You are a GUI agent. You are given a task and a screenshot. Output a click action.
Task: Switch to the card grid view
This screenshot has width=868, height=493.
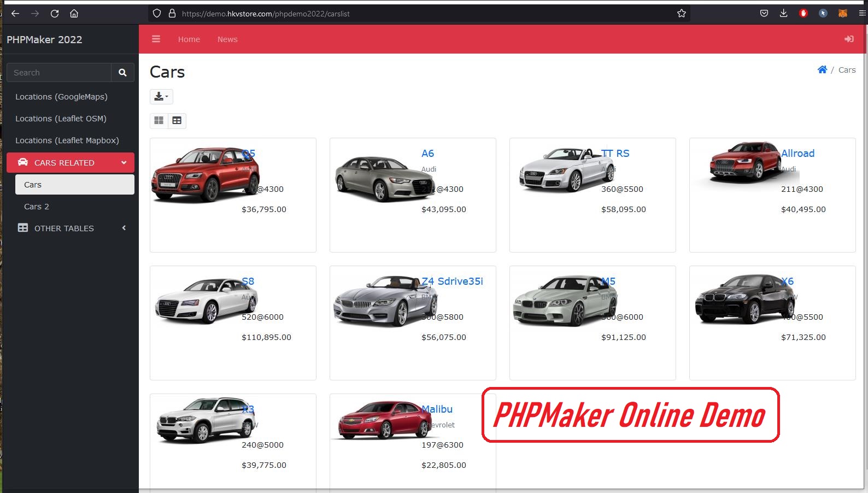tap(159, 120)
